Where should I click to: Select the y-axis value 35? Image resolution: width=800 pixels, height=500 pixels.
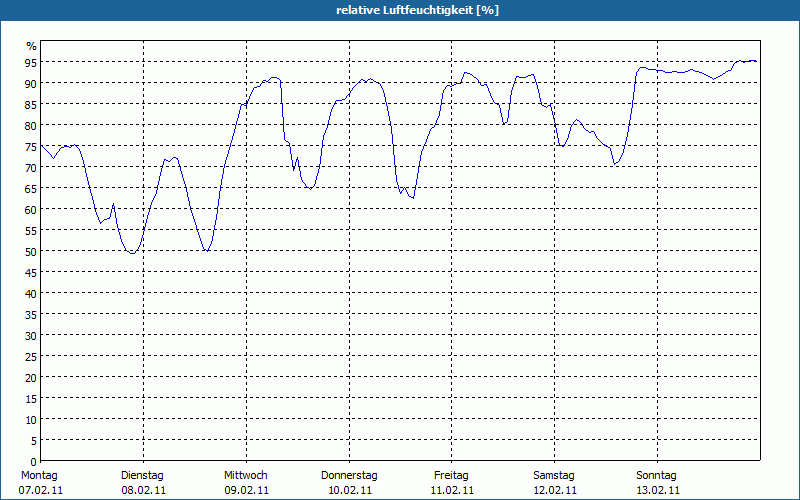click(x=31, y=314)
